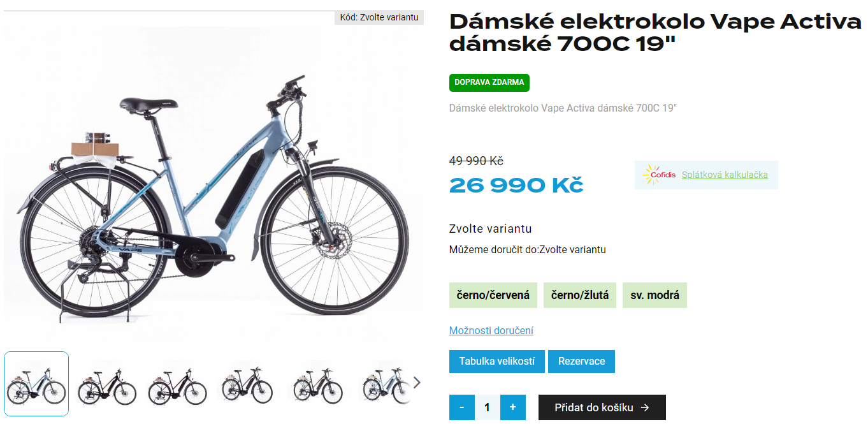The image size is (868, 424).
Task: Select the second black bike thumbnail
Action: [107, 384]
